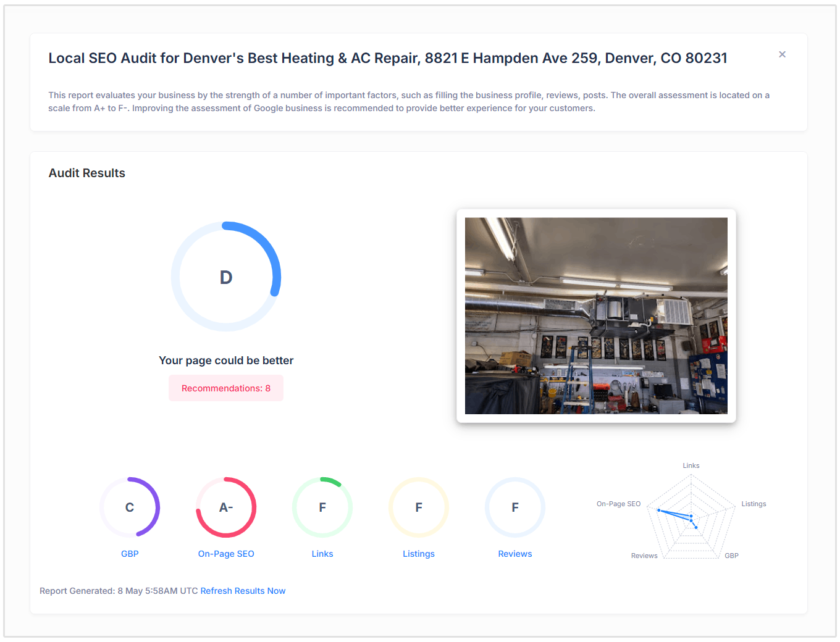The image size is (840, 642).
Task: Click the GBP grade C circle
Action: tap(130, 507)
